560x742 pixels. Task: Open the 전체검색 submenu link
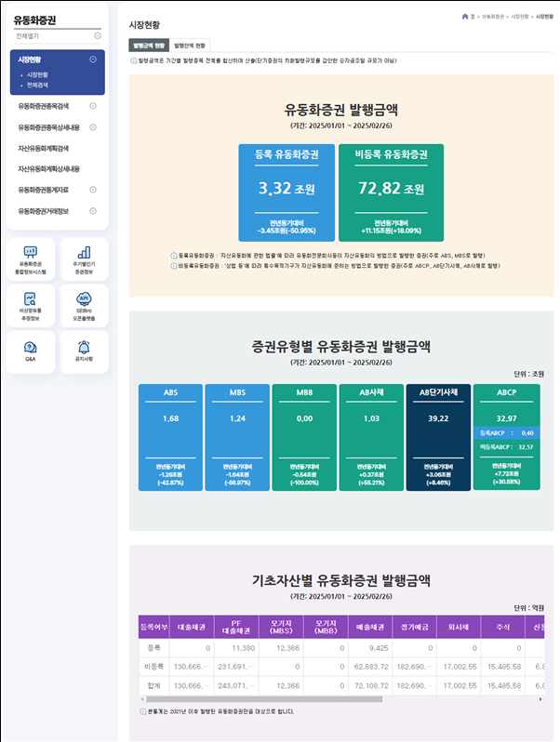[41, 85]
